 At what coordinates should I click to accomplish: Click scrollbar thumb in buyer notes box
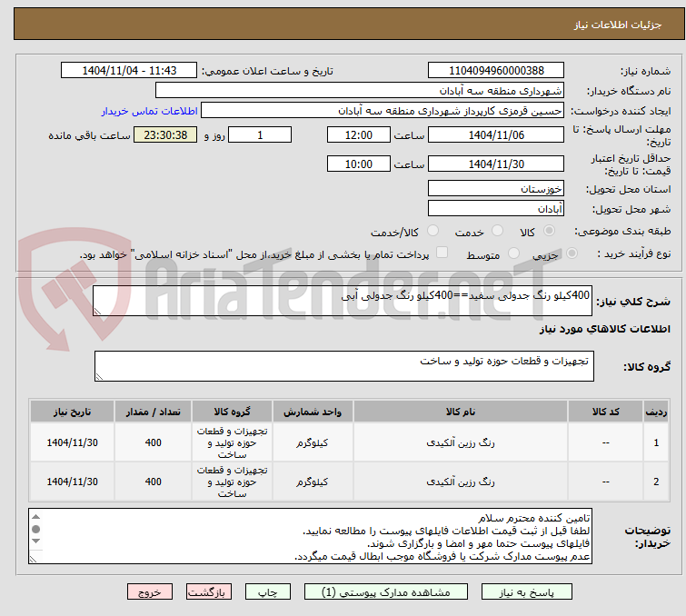coord(35,529)
